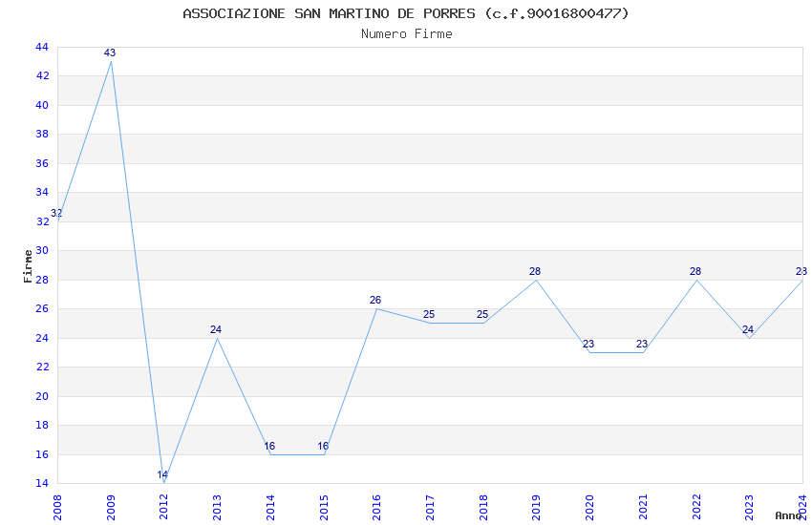Click the 2023 data point labeled 24
812x525 pixels.
tap(748, 329)
